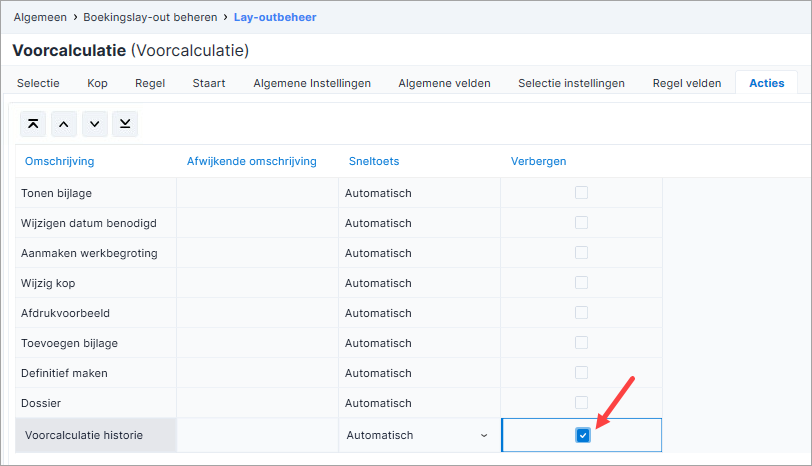This screenshot has height=466, width=812.
Task: Select the Definitief maken row
Action: pyautogui.click(x=339, y=373)
